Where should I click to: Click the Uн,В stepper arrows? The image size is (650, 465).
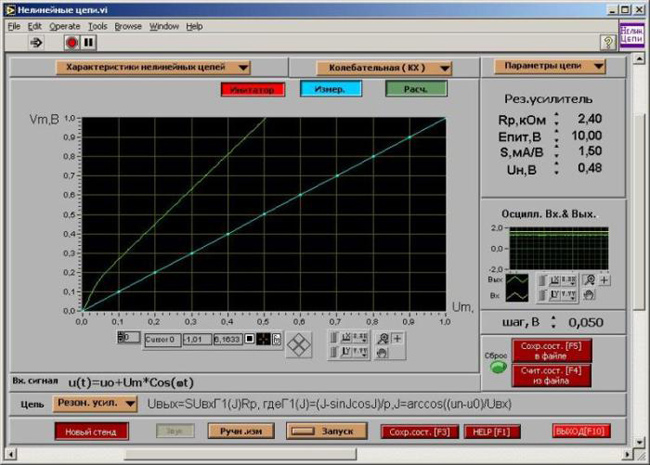[x=556, y=168]
